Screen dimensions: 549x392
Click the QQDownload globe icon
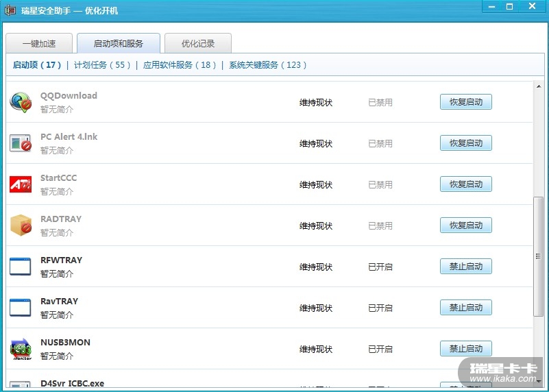21,102
